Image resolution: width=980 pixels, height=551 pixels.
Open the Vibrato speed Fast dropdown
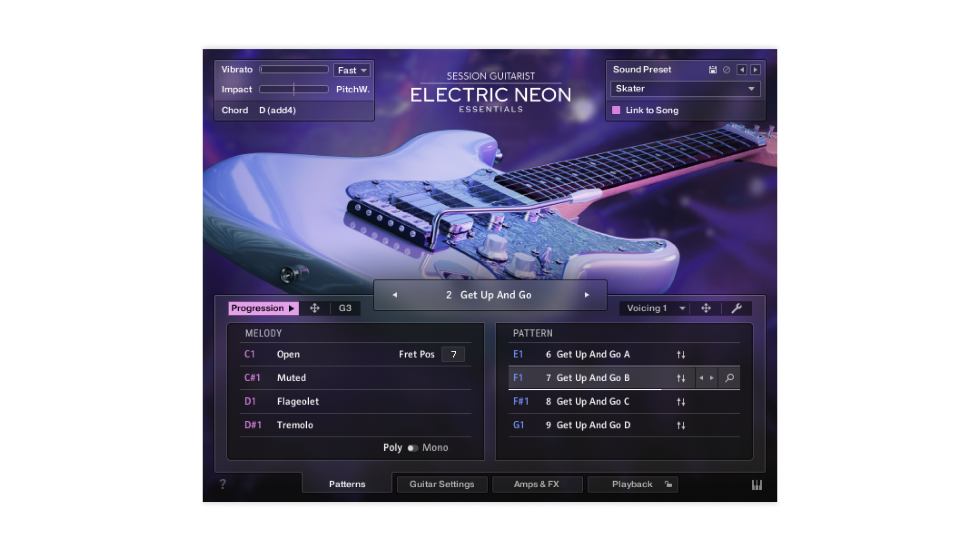click(x=352, y=70)
